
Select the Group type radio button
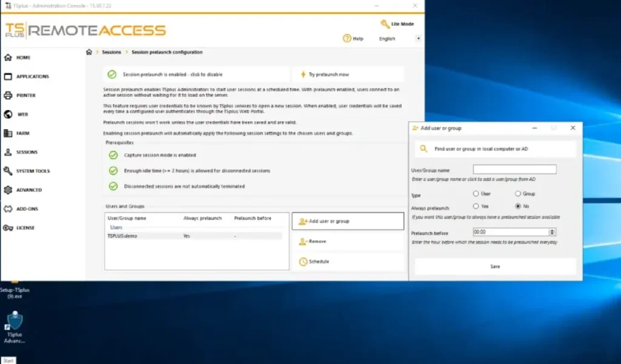click(x=518, y=194)
